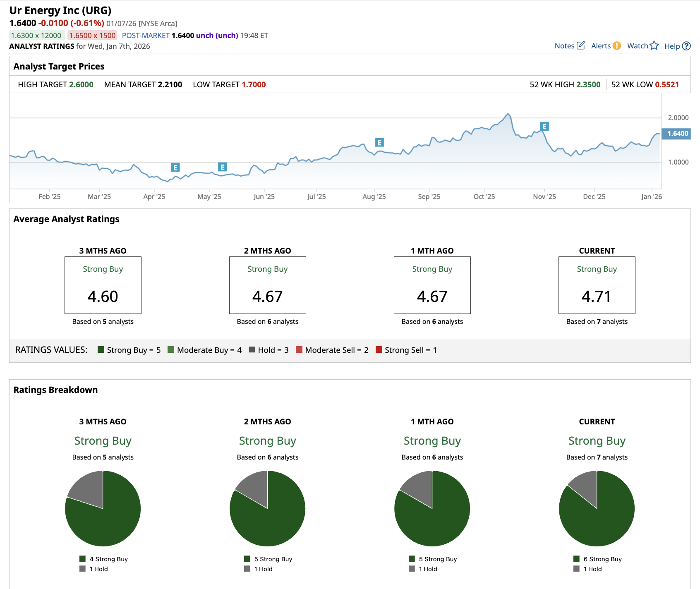Click the 'Average Analyst Ratings' heading

[66, 219]
